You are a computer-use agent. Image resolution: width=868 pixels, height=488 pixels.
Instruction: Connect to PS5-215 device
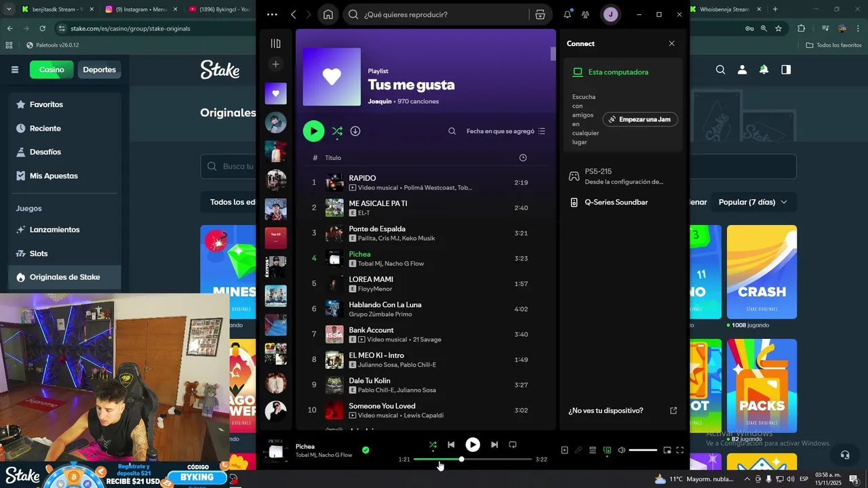pyautogui.click(x=623, y=176)
